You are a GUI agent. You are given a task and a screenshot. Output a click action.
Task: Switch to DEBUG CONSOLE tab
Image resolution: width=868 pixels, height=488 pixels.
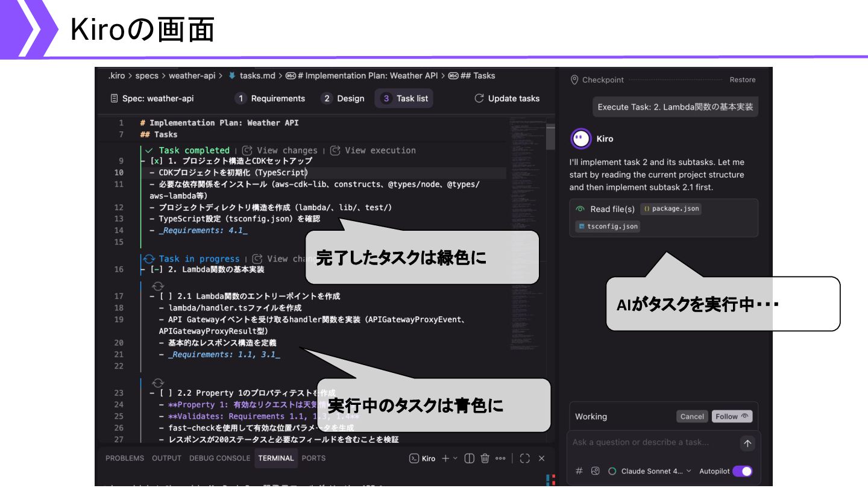(x=219, y=458)
